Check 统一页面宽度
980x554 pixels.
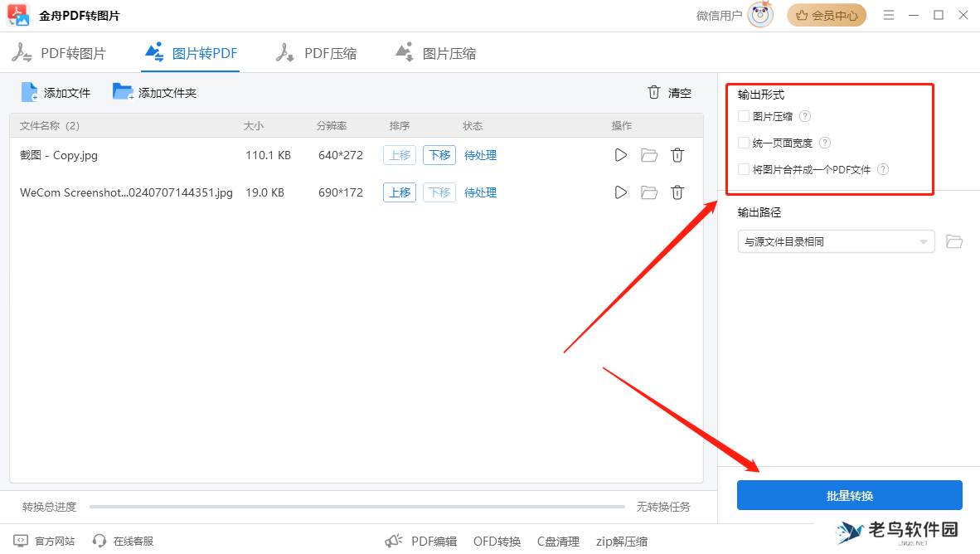tap(742, 143)
